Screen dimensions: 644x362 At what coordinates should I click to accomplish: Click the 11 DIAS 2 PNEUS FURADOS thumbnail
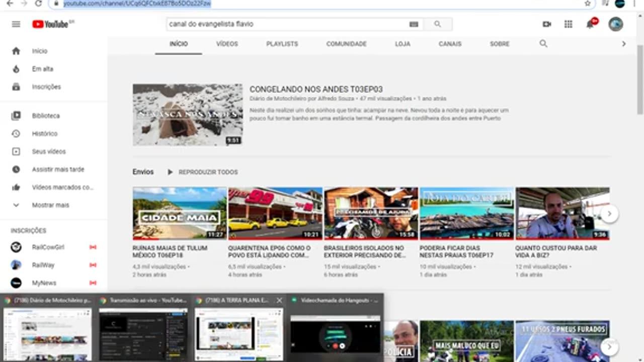point(562,341)
